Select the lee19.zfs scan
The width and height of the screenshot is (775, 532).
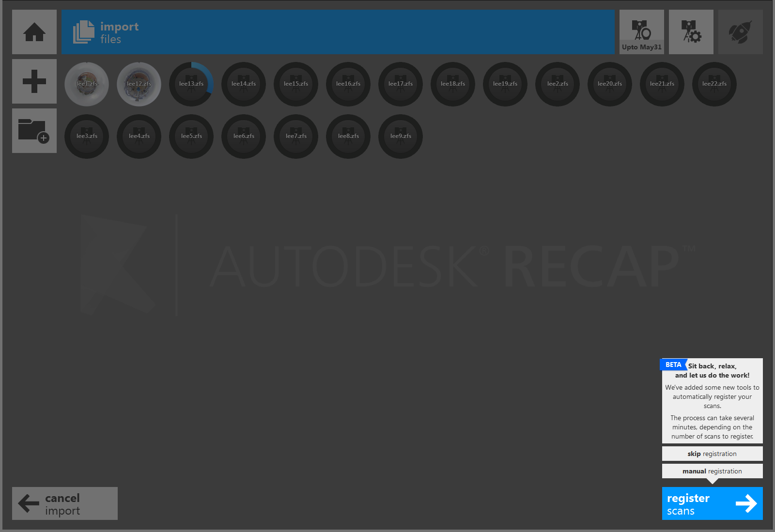tap(505, 84)
